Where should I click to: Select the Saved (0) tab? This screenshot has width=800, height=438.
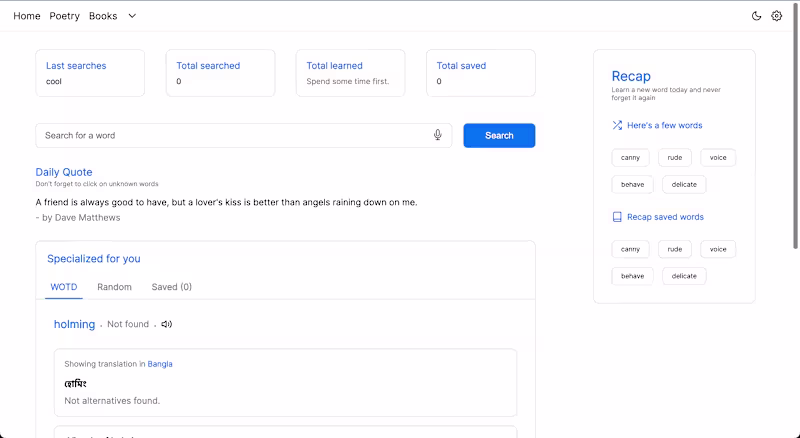(172, 287)
